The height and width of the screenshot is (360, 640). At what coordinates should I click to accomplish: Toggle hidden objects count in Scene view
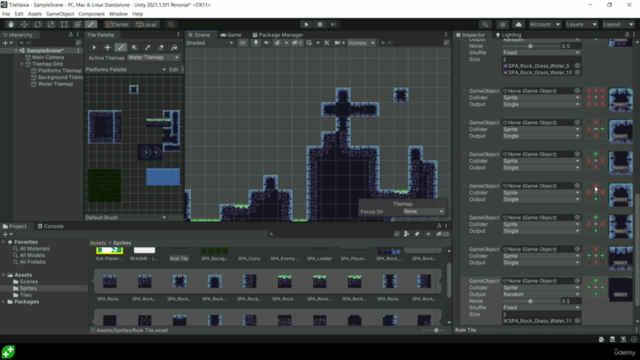pyautogui.click(x=297, y=43)
